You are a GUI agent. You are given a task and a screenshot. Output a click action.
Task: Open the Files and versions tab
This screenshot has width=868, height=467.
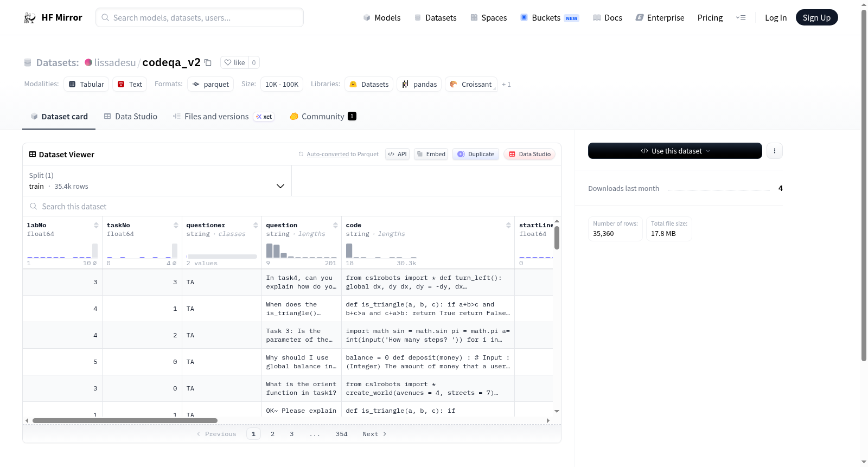224,116
